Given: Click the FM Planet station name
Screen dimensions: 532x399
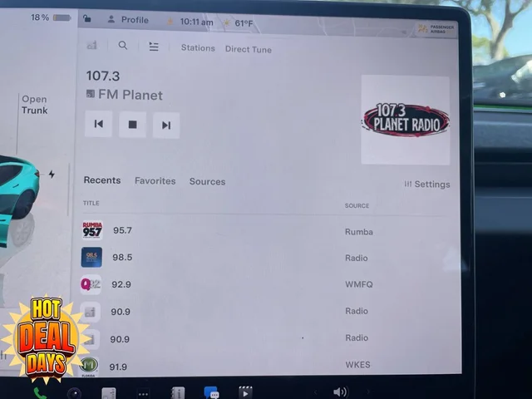Looking at the screenshot, I should [x=131, y=96].
